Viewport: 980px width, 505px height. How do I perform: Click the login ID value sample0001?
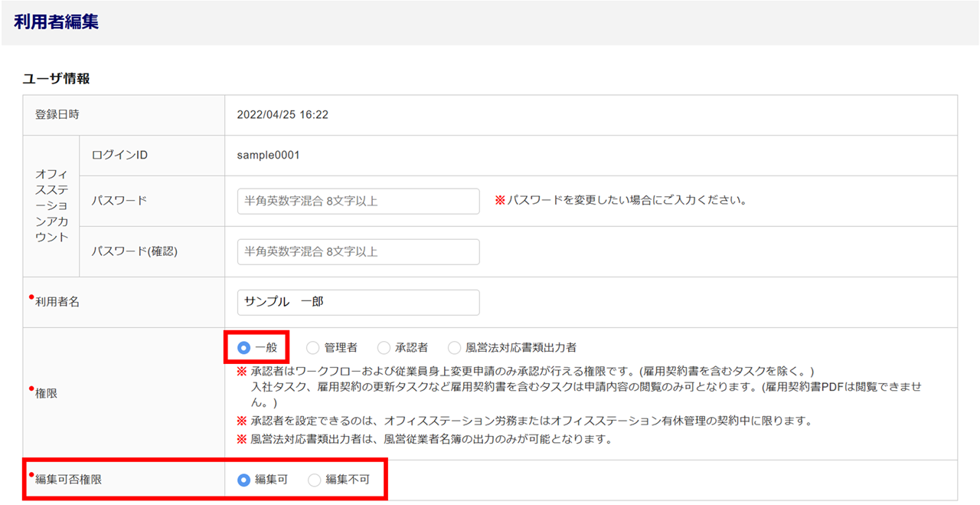coord(268,156)
